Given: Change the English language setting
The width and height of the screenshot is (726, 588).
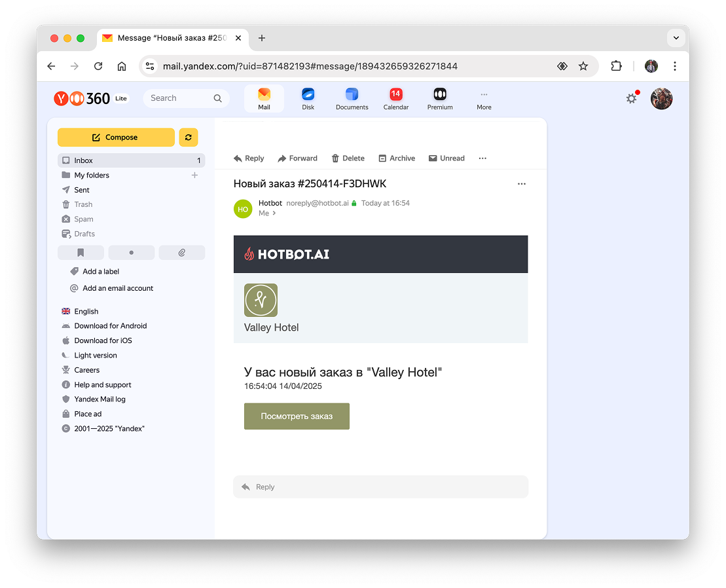Looking at the screenshot, I should [x=86, y=311].
